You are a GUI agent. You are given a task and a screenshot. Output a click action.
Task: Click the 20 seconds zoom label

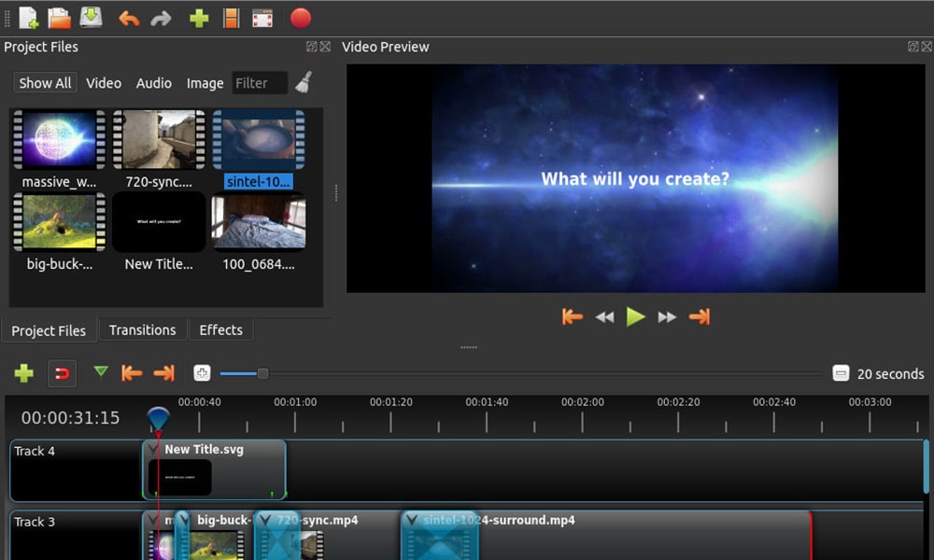(x=890, y=373)
